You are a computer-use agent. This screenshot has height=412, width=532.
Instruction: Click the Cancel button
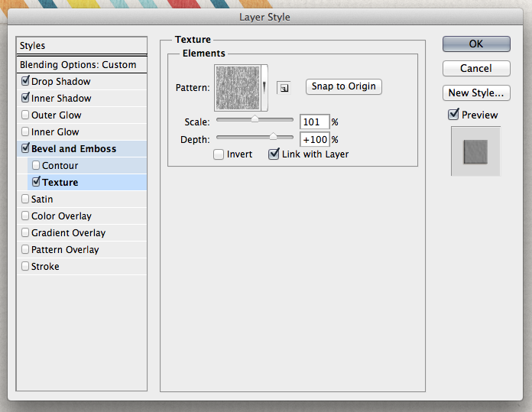(x=476, y=68)
